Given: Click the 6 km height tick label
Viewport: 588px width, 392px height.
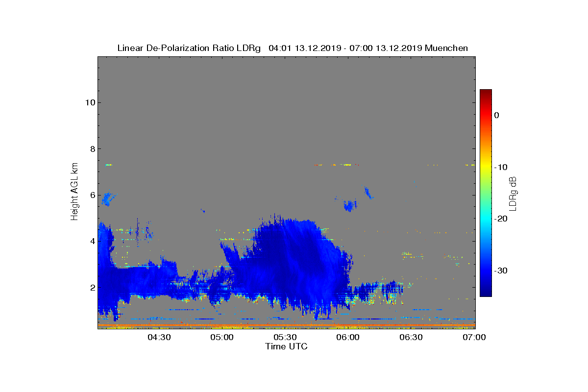Looking at the screenshot, I should (x=92, y=195).
